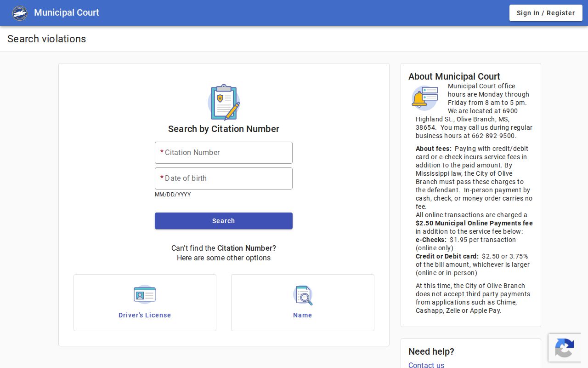Click the driver's license card icon

coord(145,294)
